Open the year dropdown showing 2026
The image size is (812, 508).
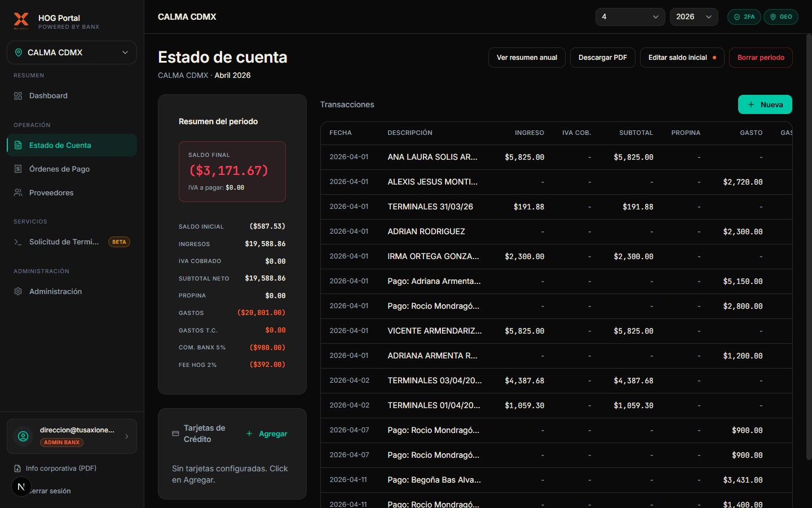point(694,17)
